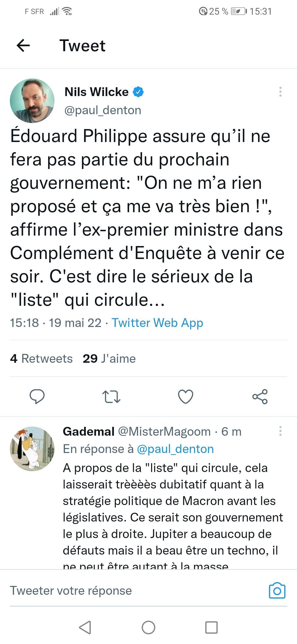Screen dimensions: 297x644
Task: Tap the retweet icon
Action: [x=111, y=397]
